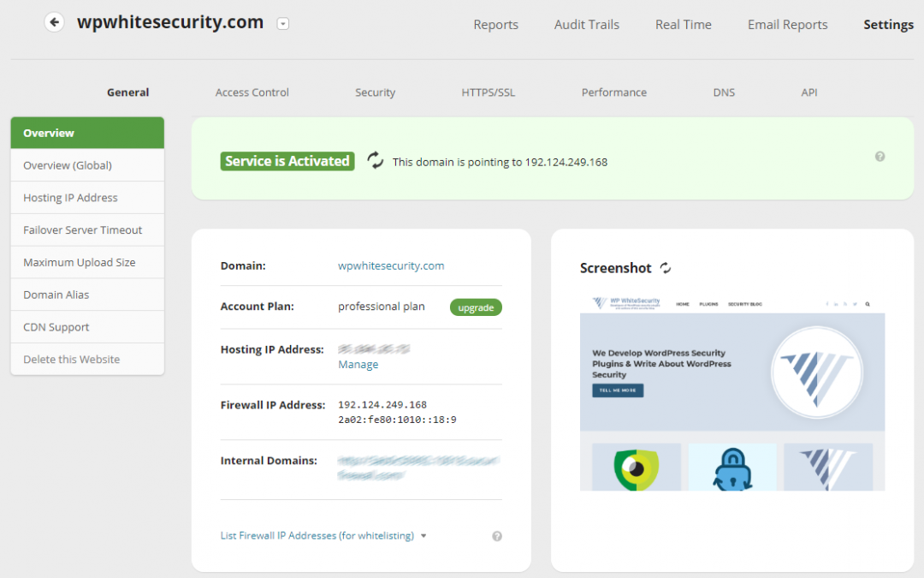Open Audit Trails
This screenshot has width=924, height=578.
click(x=586, y=25)
